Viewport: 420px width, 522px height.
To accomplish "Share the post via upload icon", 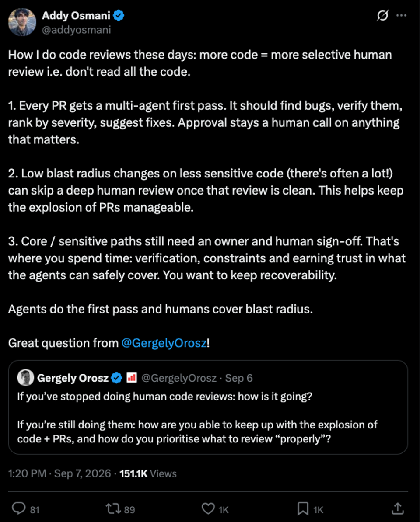I will point(398,508).
